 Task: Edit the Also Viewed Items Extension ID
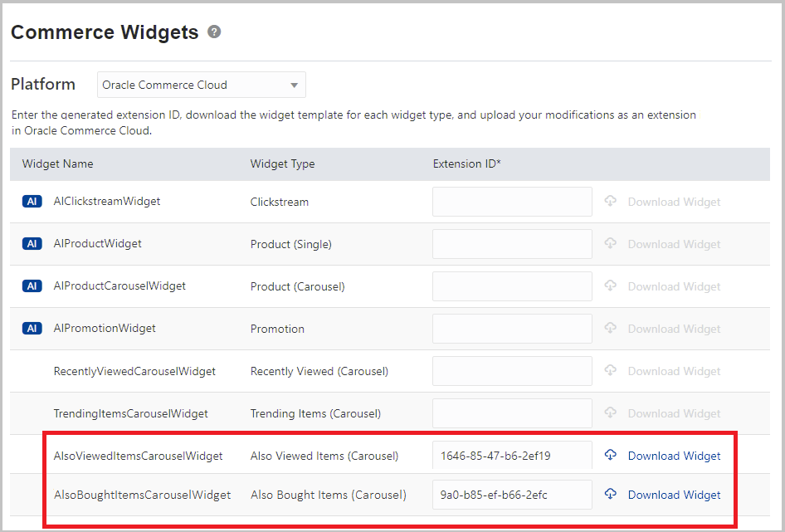tap(512, 456)
